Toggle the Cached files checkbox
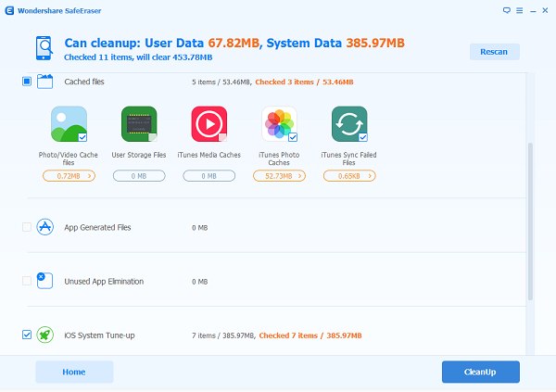 point(27,82)
